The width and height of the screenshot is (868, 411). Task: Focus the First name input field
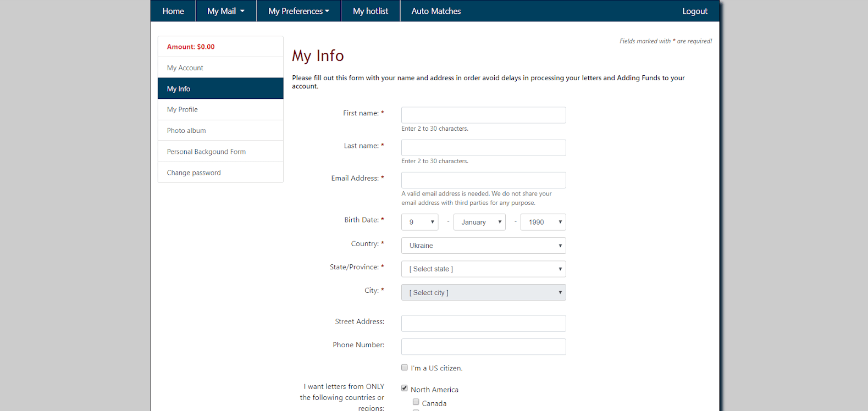484,115
